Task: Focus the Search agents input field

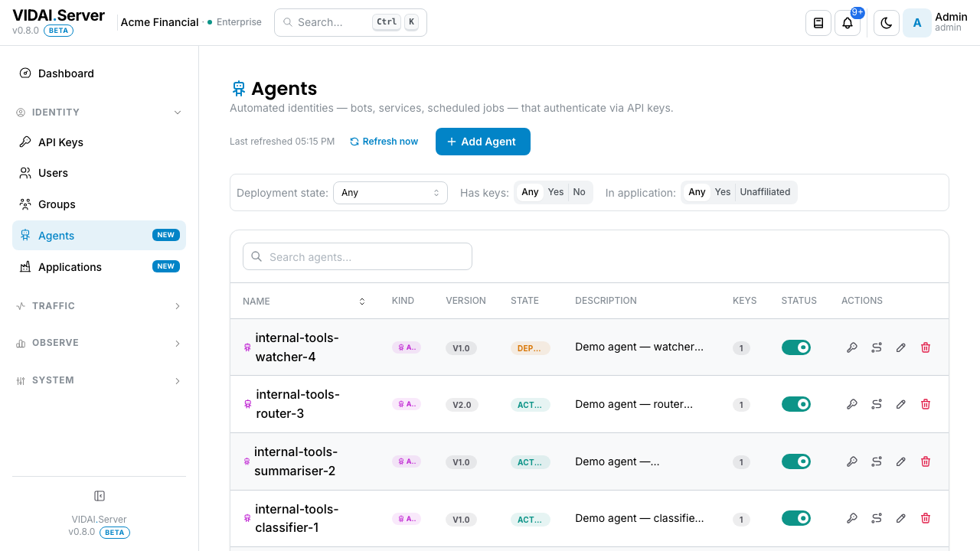Action: [x=358, y=256]
